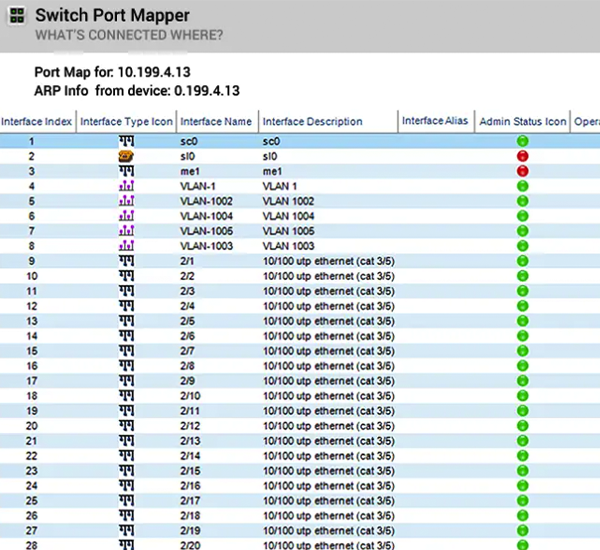This screenshot has height=550, width=600.
Task: Click the VLAN type icon for VLAN-1
Action: pyautogui.click(x=127, y=186)
